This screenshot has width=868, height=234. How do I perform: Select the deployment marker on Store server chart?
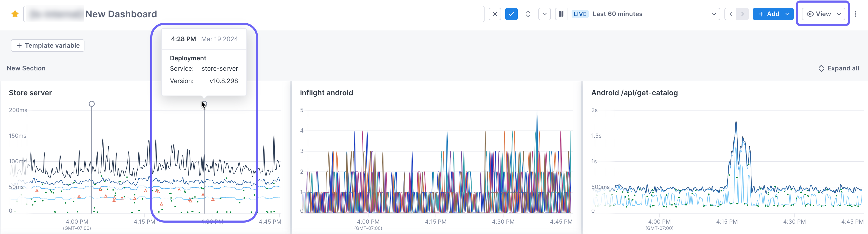pos(204,104)
